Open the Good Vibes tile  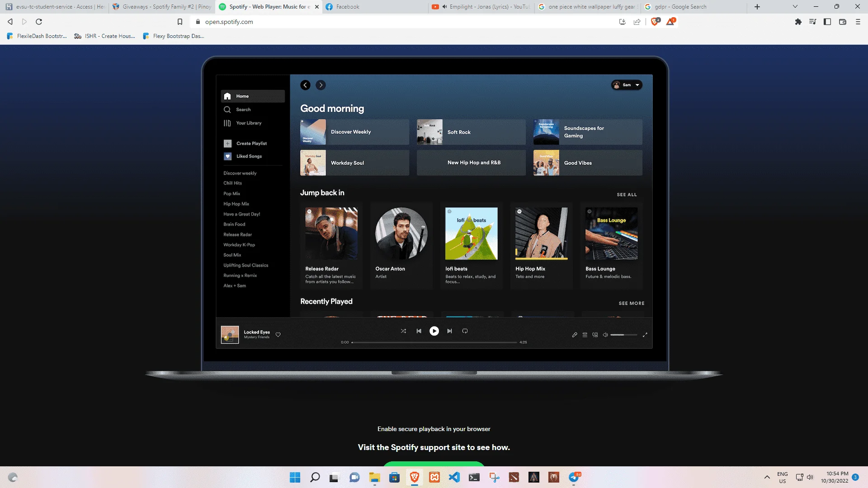(588, 163)
